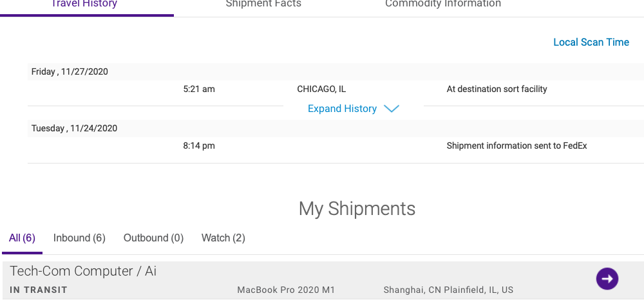Click the 'At destination sort facility' entry

point(497,89)
